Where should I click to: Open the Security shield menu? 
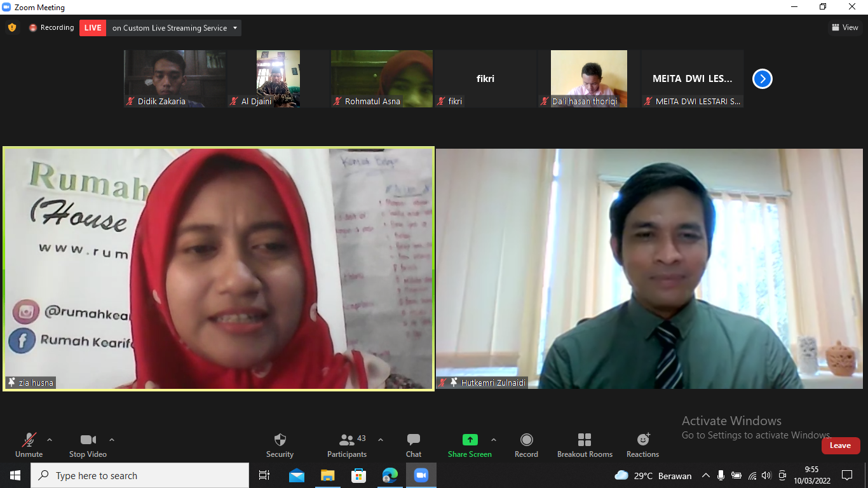[x=280, y=445]
